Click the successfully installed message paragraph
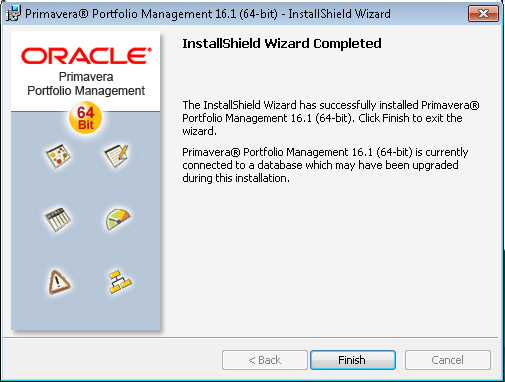The height and width of the screenshot is (382, 505). 331,118
